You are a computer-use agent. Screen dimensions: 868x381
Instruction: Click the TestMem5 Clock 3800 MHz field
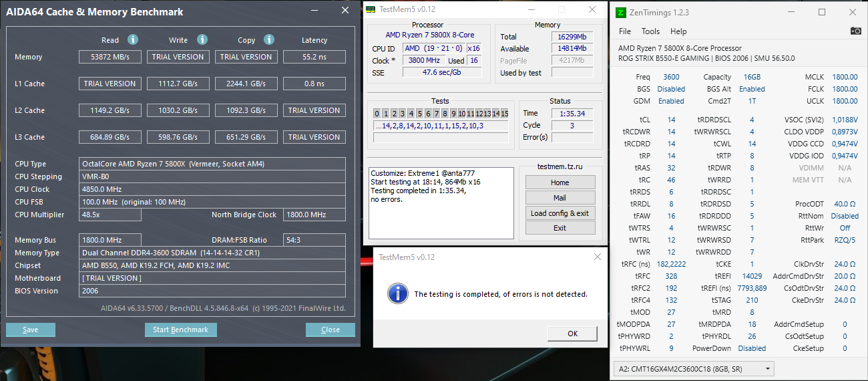423,60
